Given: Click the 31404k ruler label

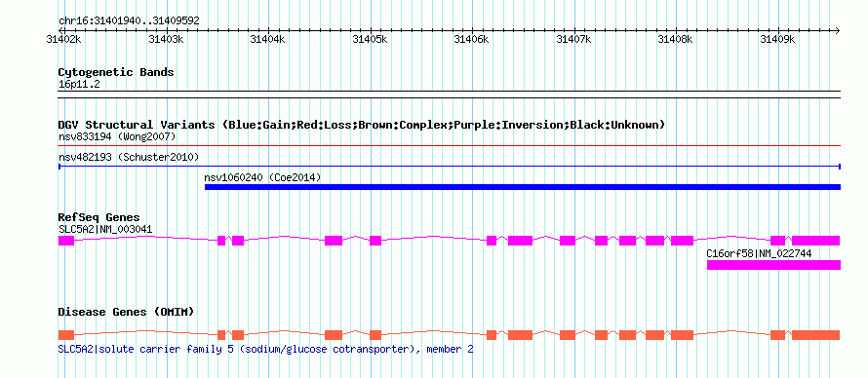Looking at the screenshot, I should [x=268, y=40].
